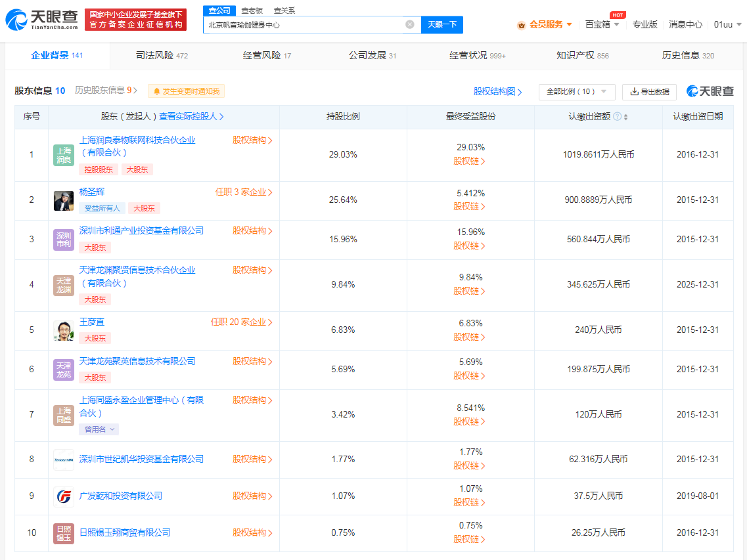Click the bell icon on 发生变更时通知我
This screenshot has height=560, width=747.
pyautogui.click(x=158, y=91)
